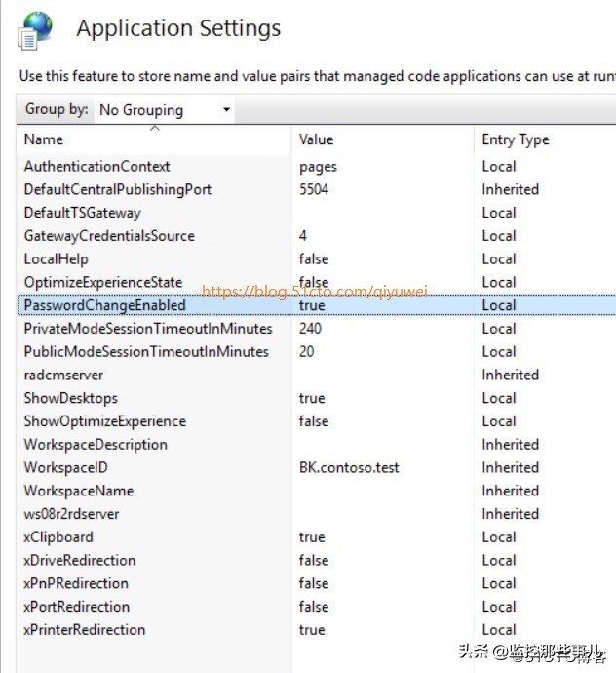Select the radcmserver setting
The width and height of the screenshot is (616, 673).
tap(317, 376)
